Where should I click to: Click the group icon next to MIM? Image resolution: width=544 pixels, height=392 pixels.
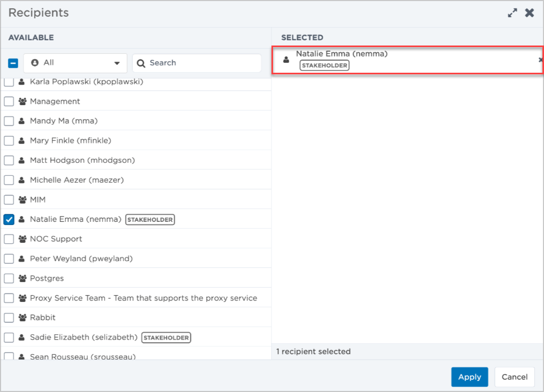click(x=22, y=200)
